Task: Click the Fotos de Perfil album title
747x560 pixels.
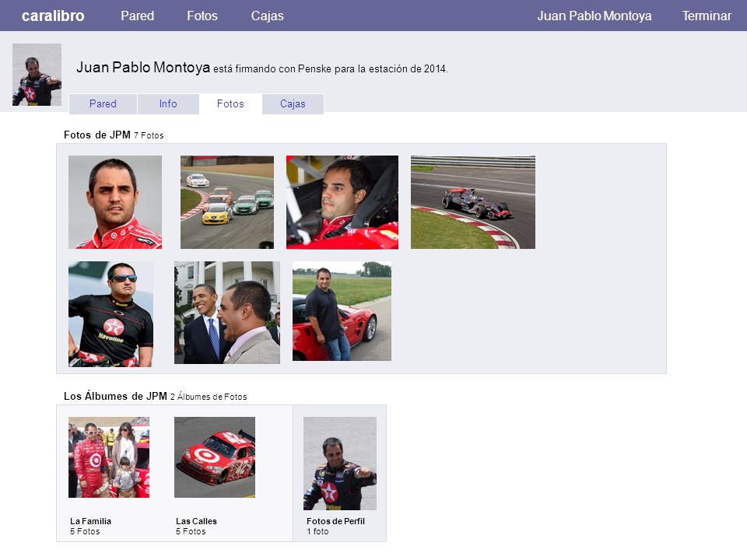Action: pyautogui.click(x=336, y=521)
